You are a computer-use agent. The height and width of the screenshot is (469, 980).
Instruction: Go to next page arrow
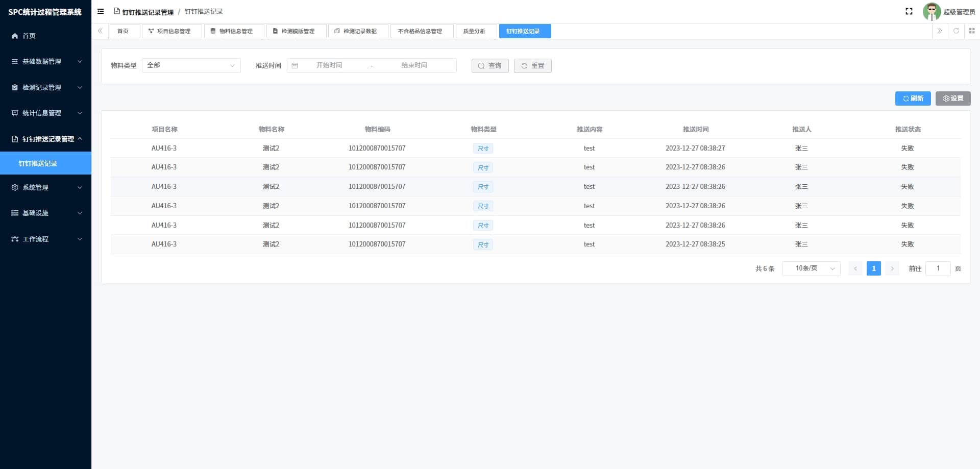coord(892,268)
